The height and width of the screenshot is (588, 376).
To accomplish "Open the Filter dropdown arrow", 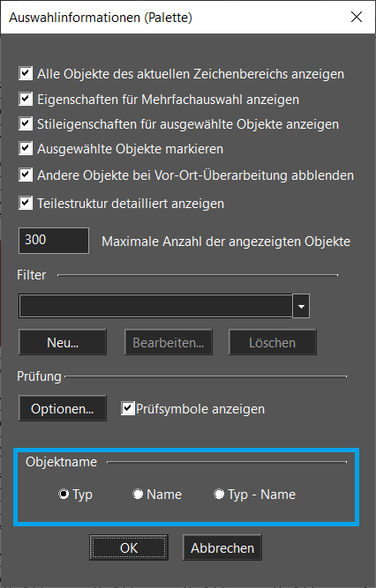I will point(301,306).
